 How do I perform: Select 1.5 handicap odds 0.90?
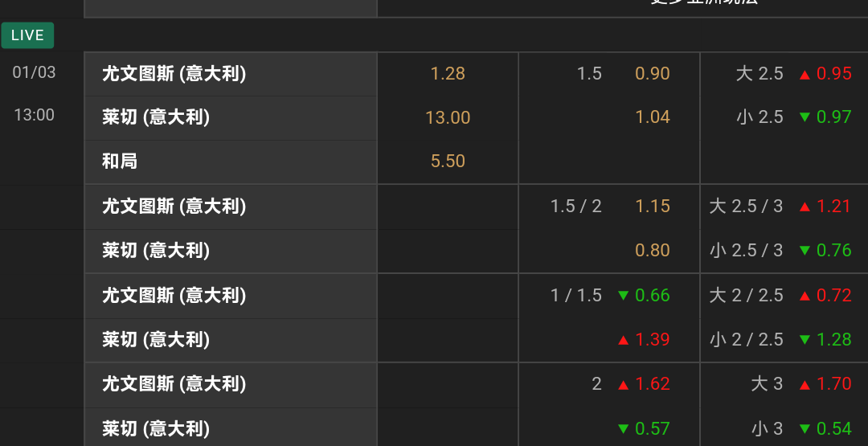652,74
